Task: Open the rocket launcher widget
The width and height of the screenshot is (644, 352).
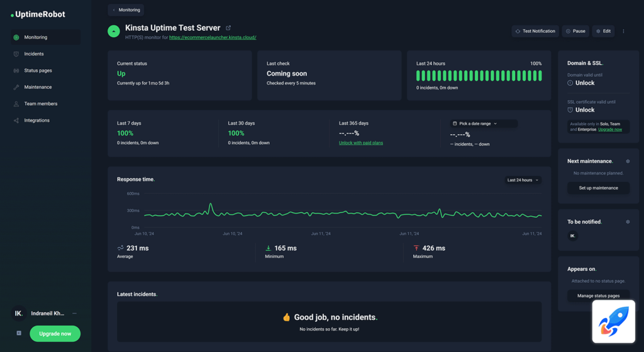Action: [614, 322]
